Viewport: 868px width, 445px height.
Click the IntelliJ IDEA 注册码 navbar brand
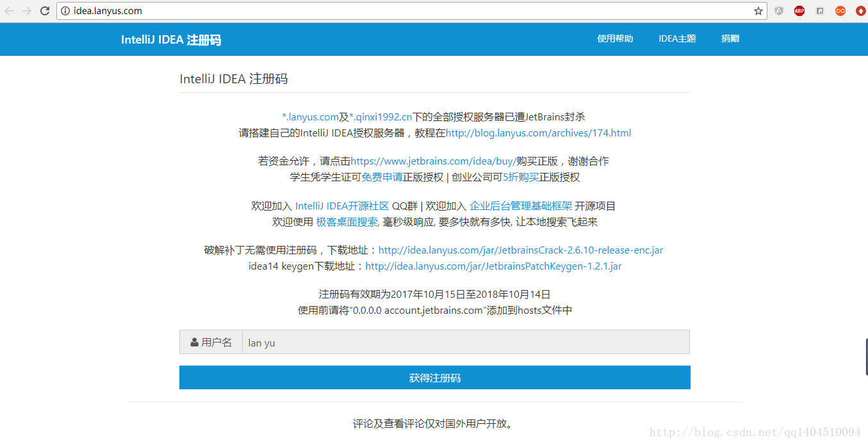[171, 40]
